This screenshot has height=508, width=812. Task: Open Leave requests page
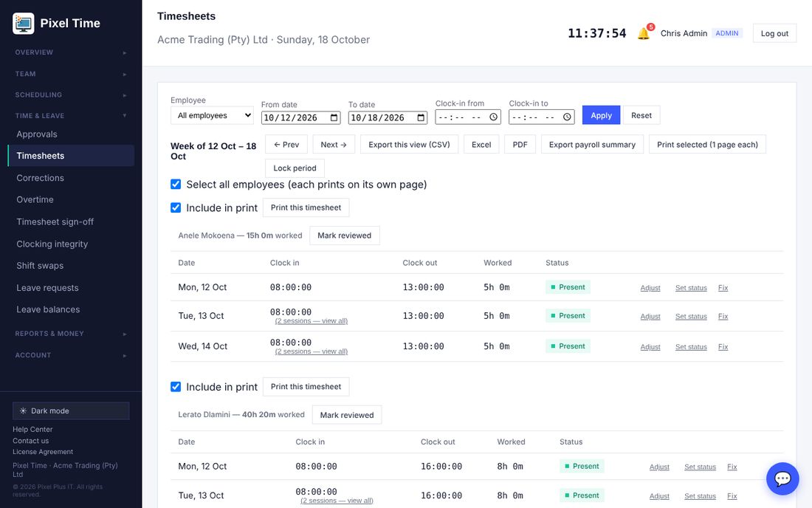point(71,288)
